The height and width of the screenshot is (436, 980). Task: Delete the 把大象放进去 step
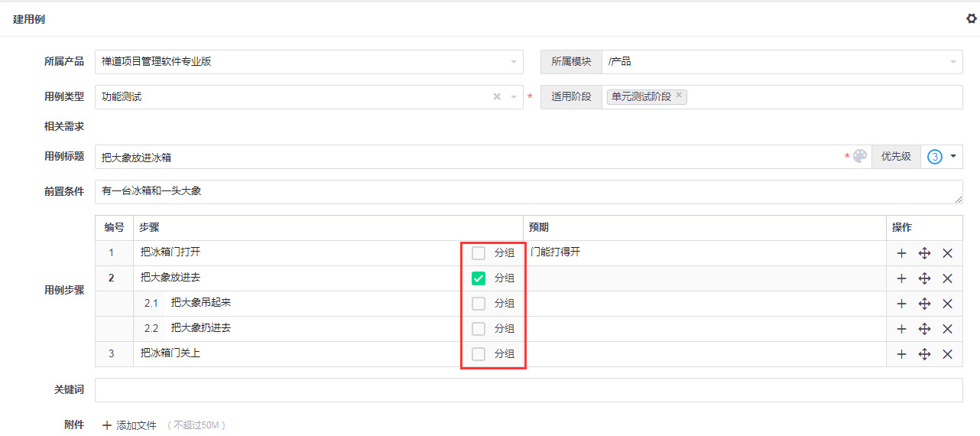(x=947, y=278)
